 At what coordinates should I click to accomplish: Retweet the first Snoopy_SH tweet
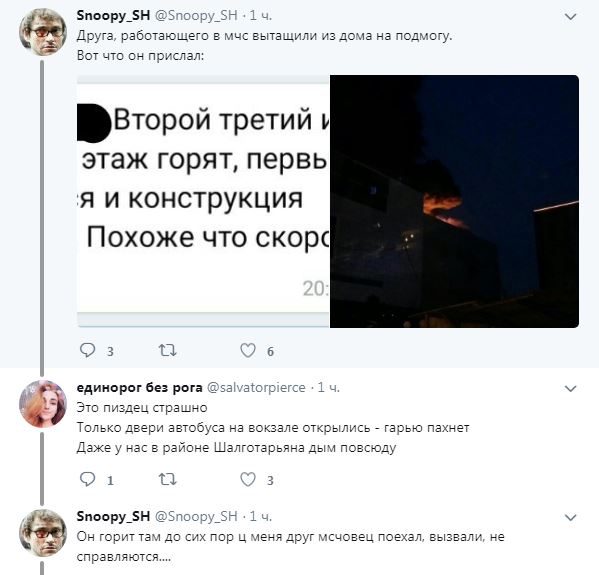tap(168, 350)
